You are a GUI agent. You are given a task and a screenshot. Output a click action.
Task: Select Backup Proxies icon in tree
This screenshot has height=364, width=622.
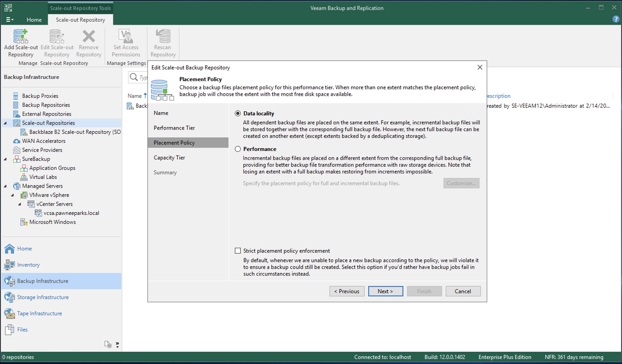(x=16, y=96)
